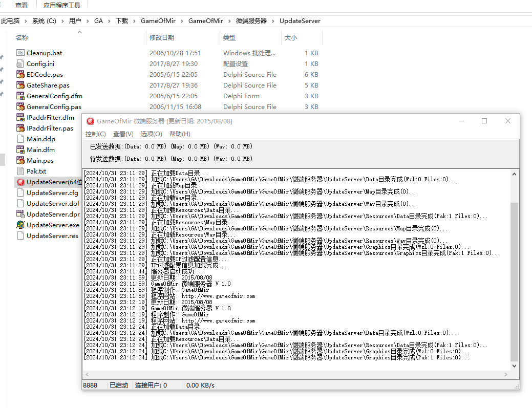Sort files by 大小 column header
This screenshot has width=532, height=408.
point(290,38)
